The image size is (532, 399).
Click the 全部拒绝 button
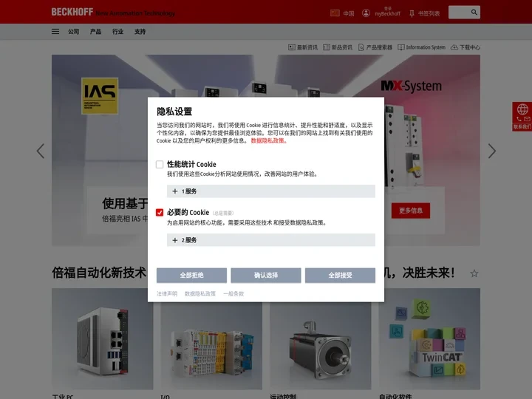pos(191,275)
